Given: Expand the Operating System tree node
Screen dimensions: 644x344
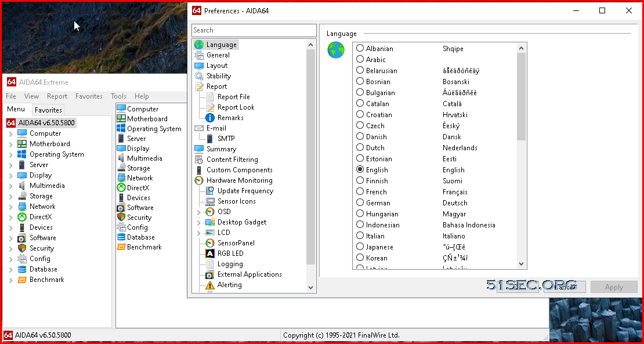Looking at the screenshot, I should (x=10, y=155).
